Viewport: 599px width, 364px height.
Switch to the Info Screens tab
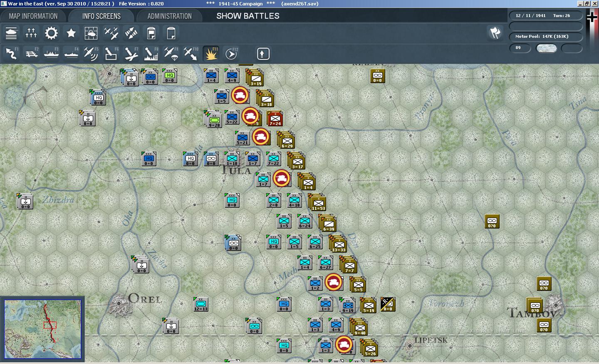click(101, 16)
